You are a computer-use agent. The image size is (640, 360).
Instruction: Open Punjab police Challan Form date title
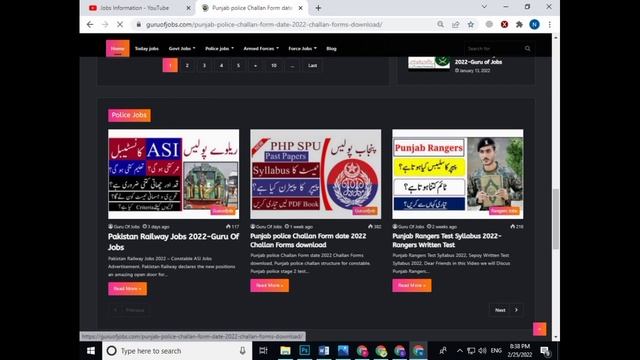point(308,240)
